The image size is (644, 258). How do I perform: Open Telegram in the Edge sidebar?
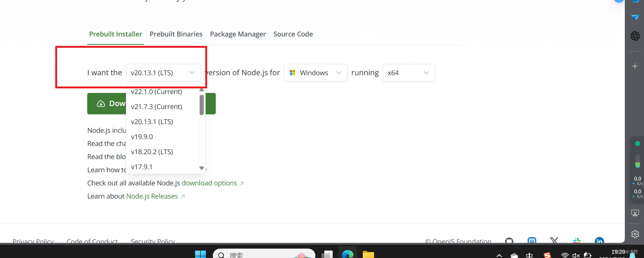coord(635,17)
